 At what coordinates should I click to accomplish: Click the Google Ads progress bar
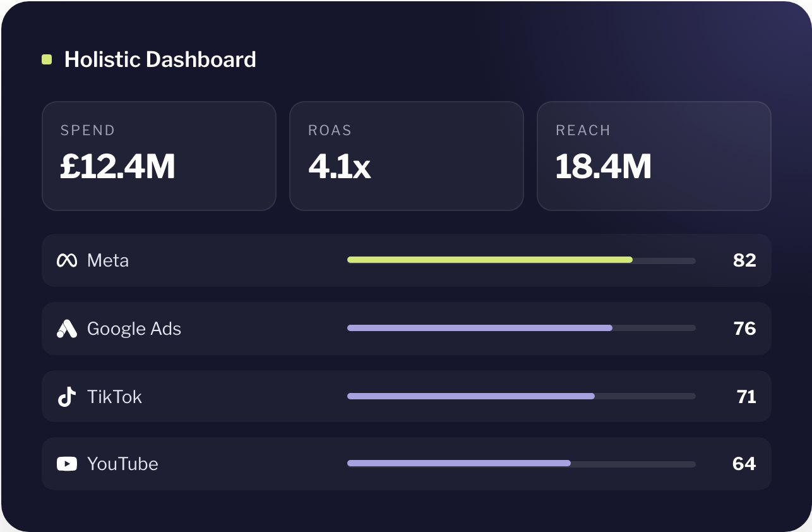click(x=522, y=328)
